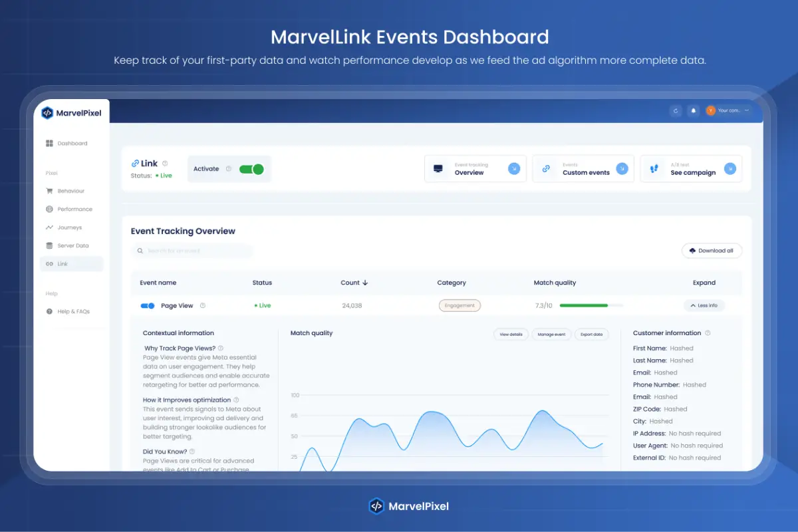Toggle the Activate switch off
The width and height of the screenshot is (798, 532).
[251, 169]
